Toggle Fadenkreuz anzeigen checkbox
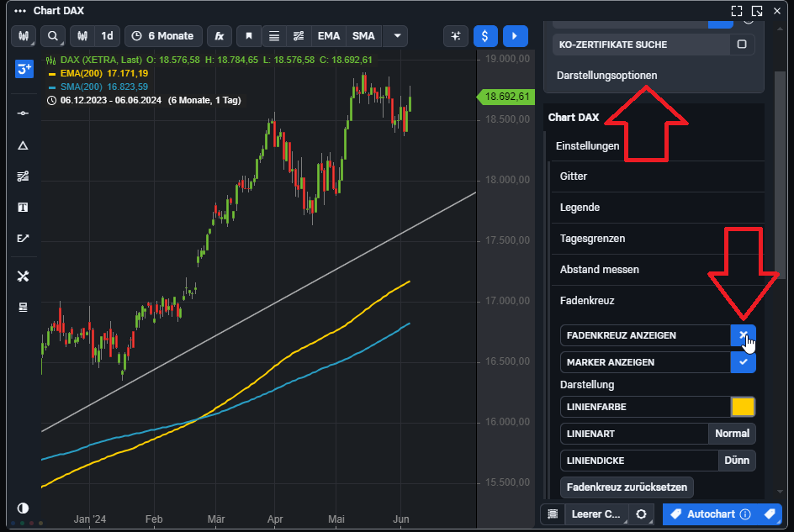This screenshot has height=532, width=794. click(743, 335)
